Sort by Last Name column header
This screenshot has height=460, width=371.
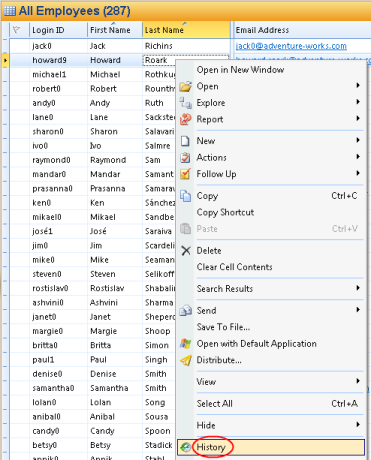pos(186,30)
